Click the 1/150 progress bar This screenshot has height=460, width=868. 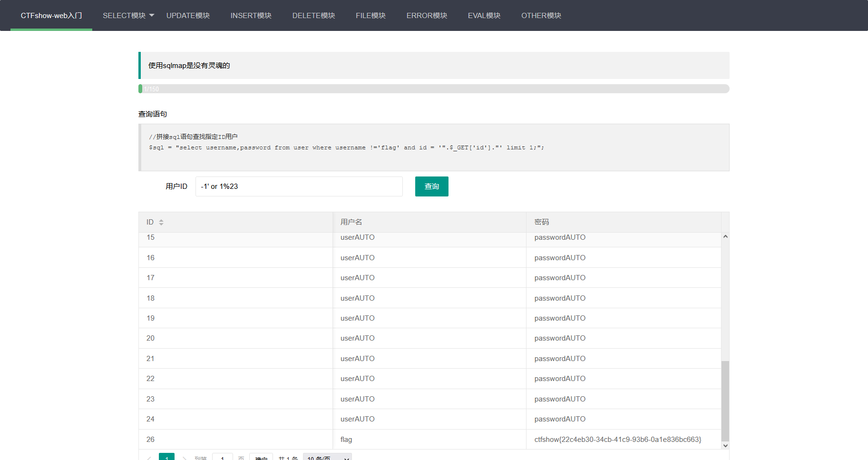pyautogui.click(x=434, y=89)
